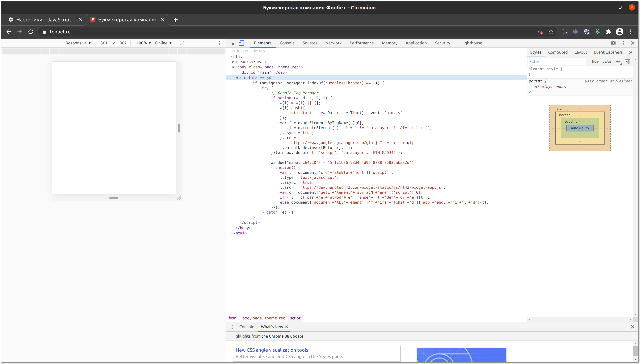Image resolution: width=640 pixels, height=364 pixels.
Task: Expand the head element node
Action: tap(233, 62)
